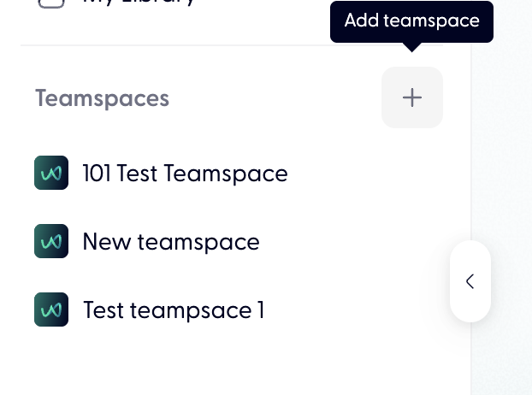Click the plus icon to add a teamspace
This screenshot has height=395, width=532.
[412, 97]
